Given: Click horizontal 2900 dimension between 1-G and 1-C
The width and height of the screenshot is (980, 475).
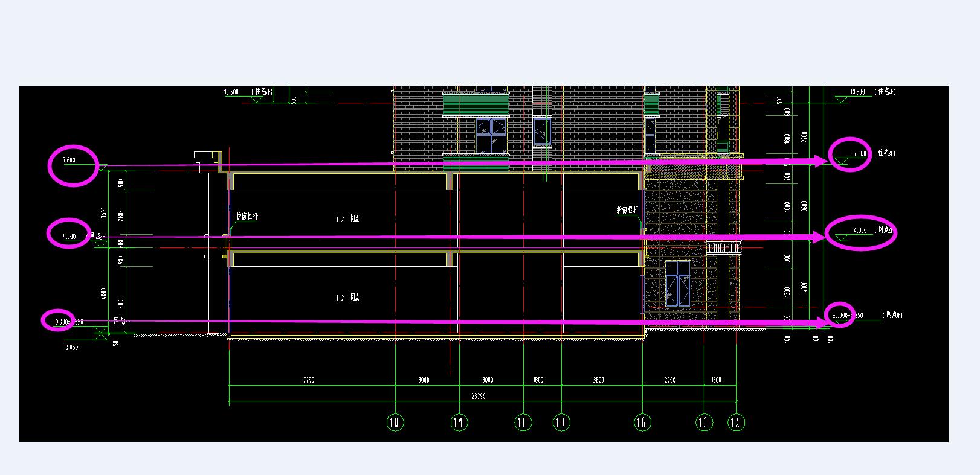Looking at the screenshot, I should click(x=669, y=380).
